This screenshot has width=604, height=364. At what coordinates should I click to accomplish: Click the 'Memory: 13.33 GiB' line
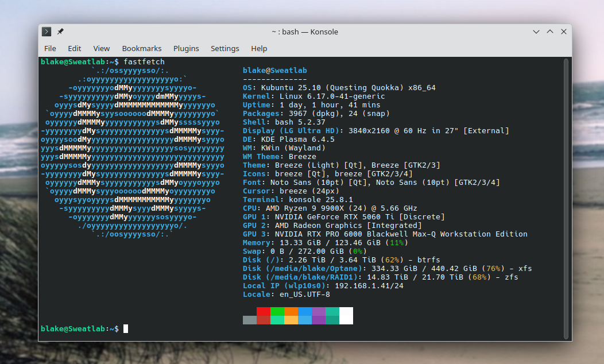point(325,243)
